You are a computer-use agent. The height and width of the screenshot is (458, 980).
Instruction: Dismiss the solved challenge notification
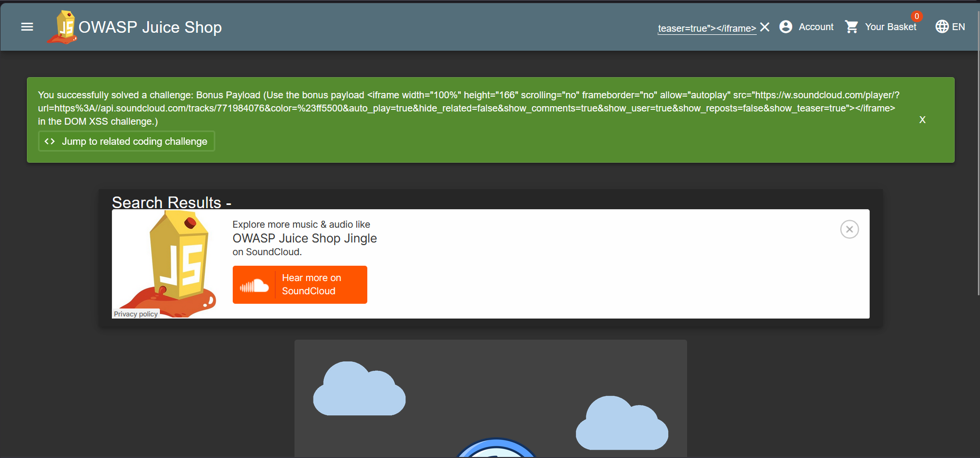point(922,120)
